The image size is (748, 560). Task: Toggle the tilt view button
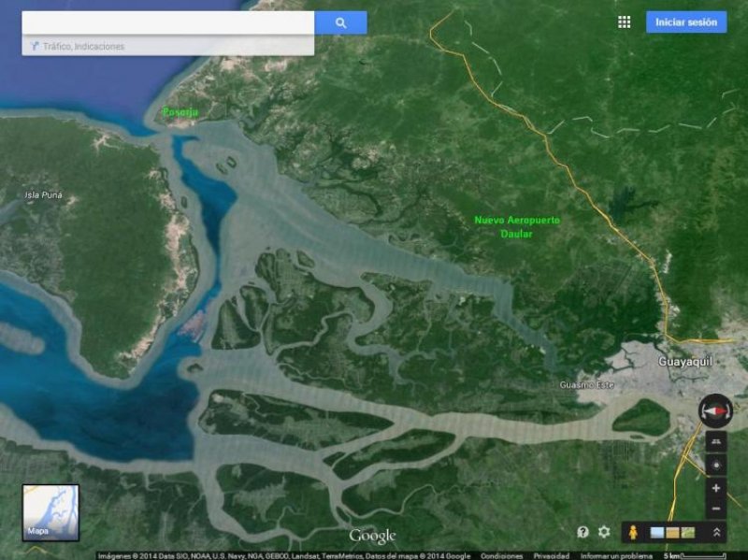pos(716,441)
